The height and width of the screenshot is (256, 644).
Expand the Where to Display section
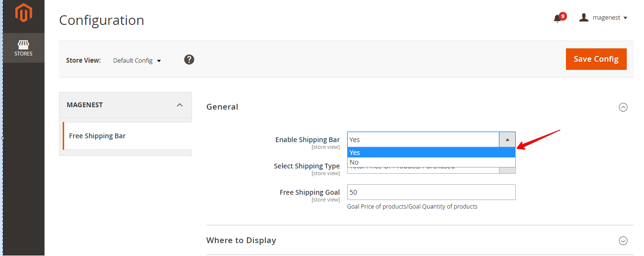623,241
